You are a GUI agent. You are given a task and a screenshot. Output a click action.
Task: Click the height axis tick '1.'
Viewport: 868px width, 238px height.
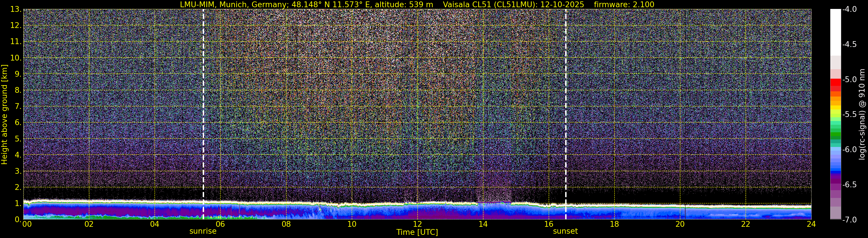pyautogui.click(x=18, y=203)
